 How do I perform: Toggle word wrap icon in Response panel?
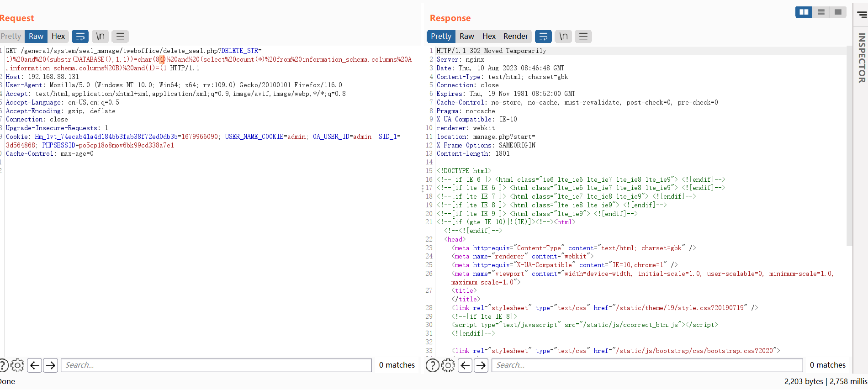[x=543, y=36]
